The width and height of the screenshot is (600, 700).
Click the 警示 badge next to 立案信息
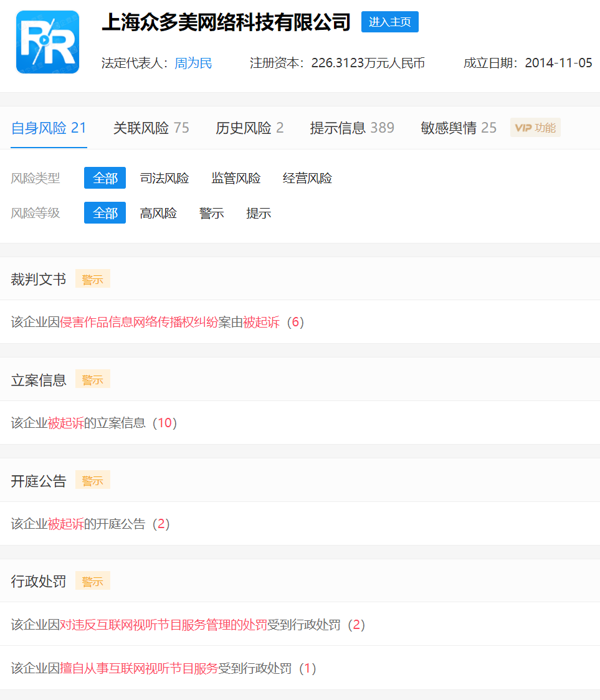click(93, 379)
